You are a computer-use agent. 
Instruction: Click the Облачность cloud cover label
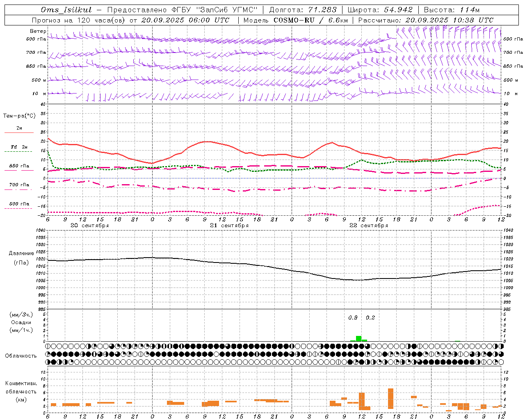click(x=21, y=356)
